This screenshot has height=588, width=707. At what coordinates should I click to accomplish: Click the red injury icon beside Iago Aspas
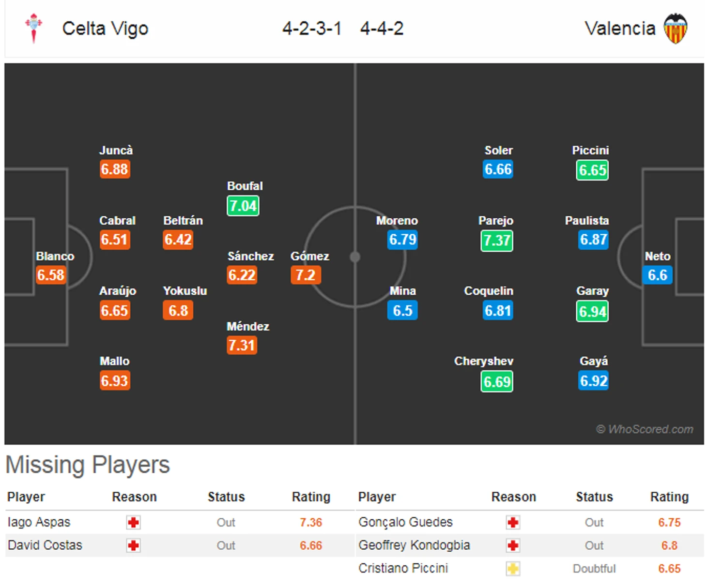[x=133, y=523]
